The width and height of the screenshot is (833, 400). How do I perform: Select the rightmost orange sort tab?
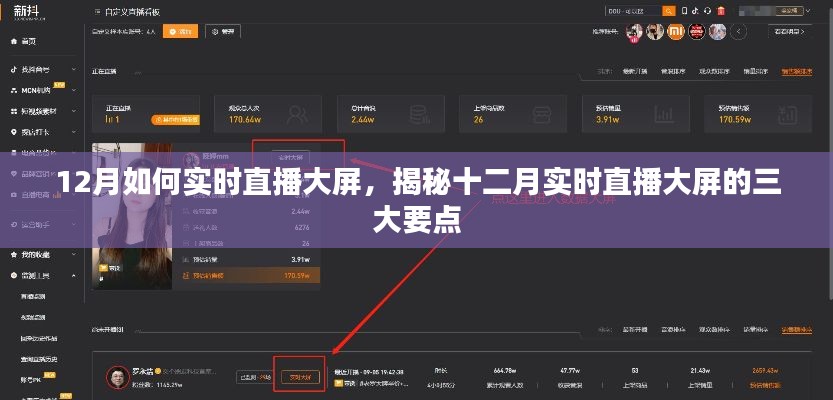click(x=796, y=72)
